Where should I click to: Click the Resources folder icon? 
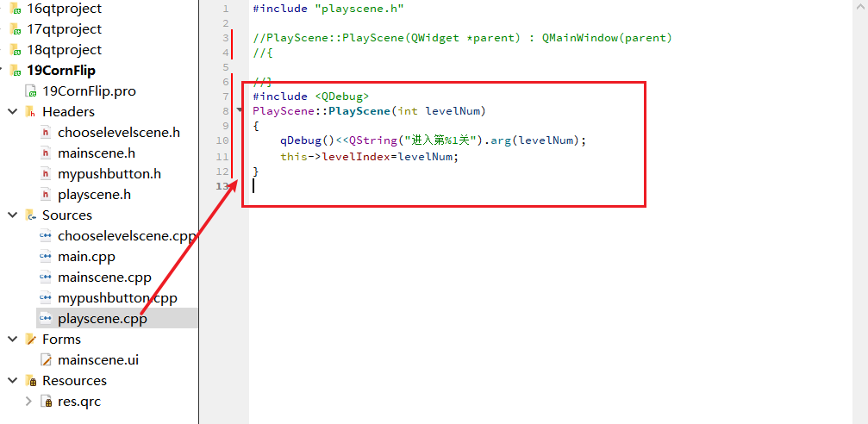30,381
